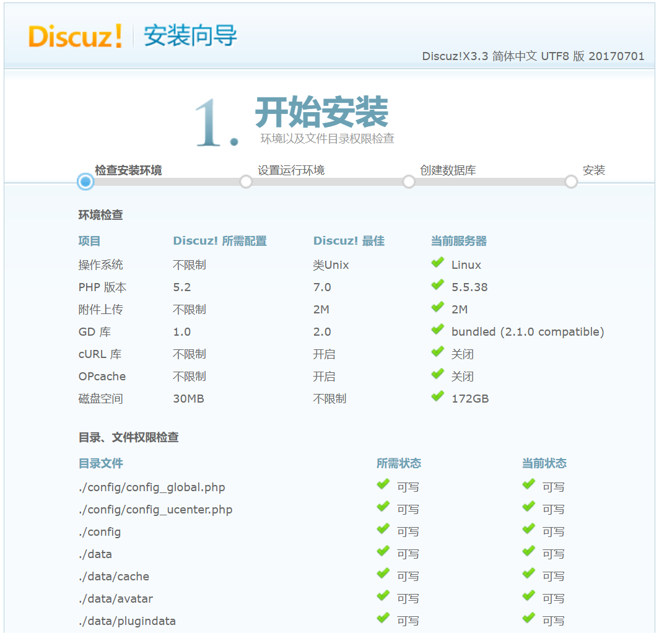Screen dimensions: 672x633
Task: Click the PHP 版本 row label
Action: 102,287
